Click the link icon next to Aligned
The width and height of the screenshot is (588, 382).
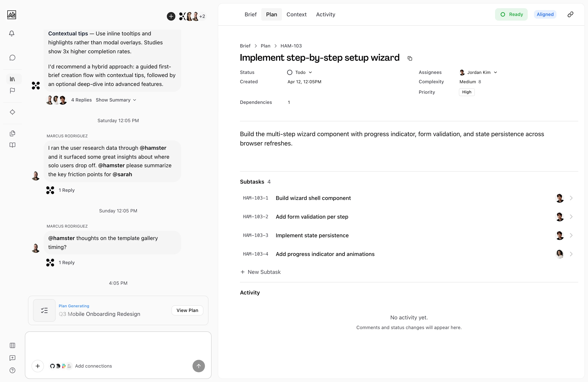(570, 14)
